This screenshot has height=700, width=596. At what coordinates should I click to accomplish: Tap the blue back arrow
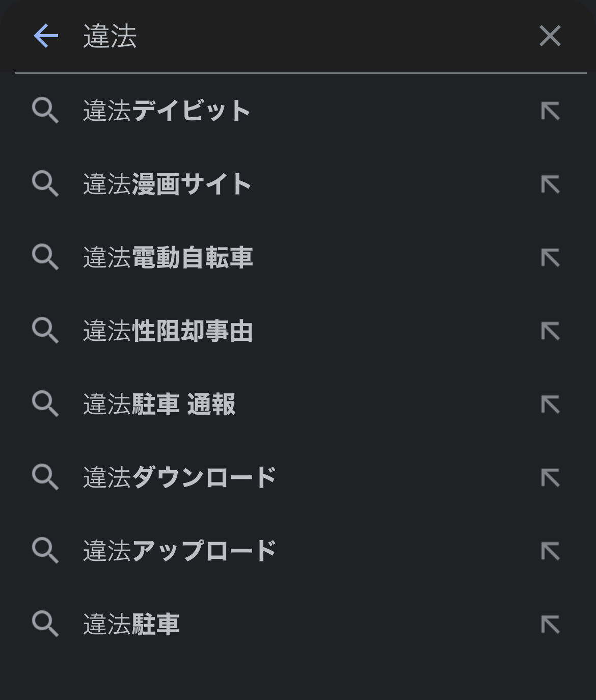46,36
